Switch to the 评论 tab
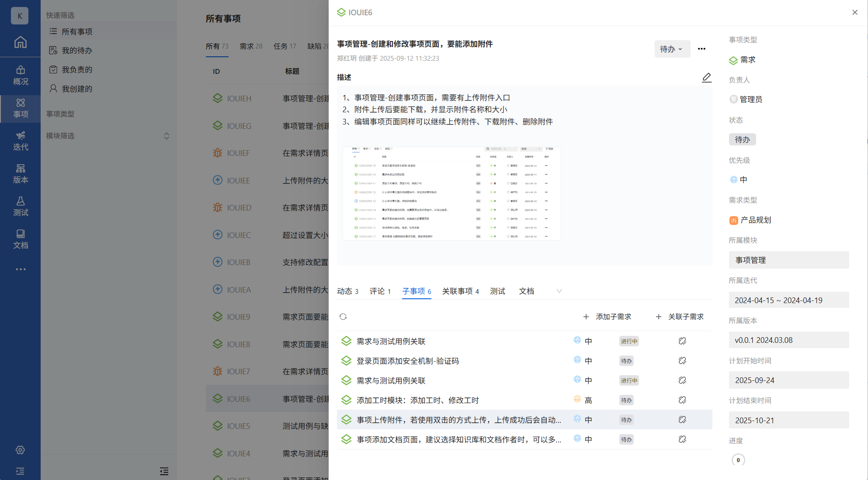Screen dimensions: 868x480 (x=380, y=291)
